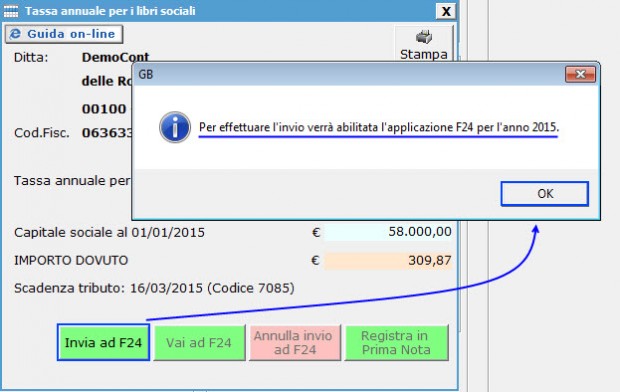Select the IMPORTO DOVUTO field 309,87

388,261
